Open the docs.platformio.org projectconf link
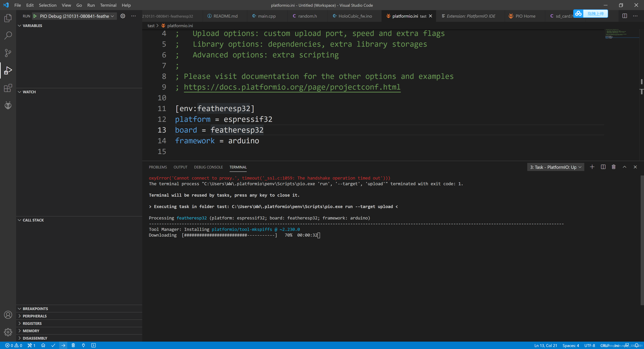The width and height of the screenshot is (644, 349). (x=292, y=87)
